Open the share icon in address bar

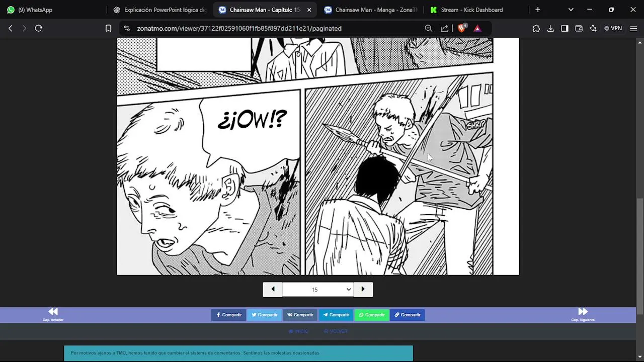[444, 29]
